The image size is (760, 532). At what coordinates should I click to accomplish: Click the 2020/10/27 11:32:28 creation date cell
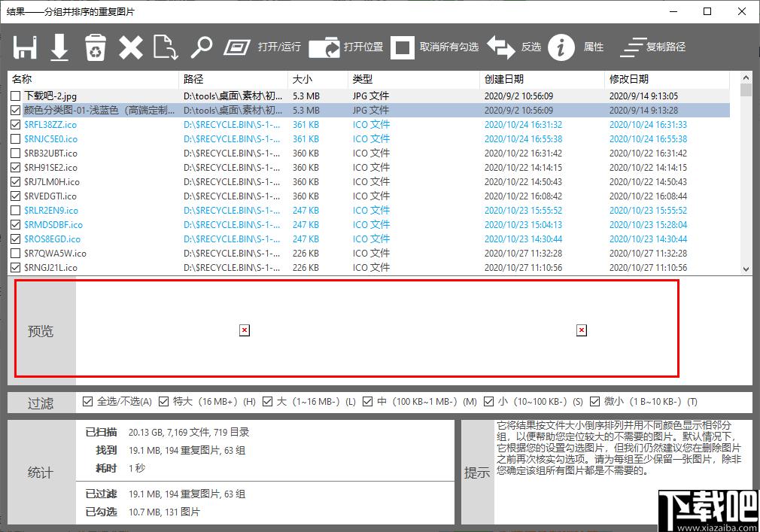(x=524, y=253)
